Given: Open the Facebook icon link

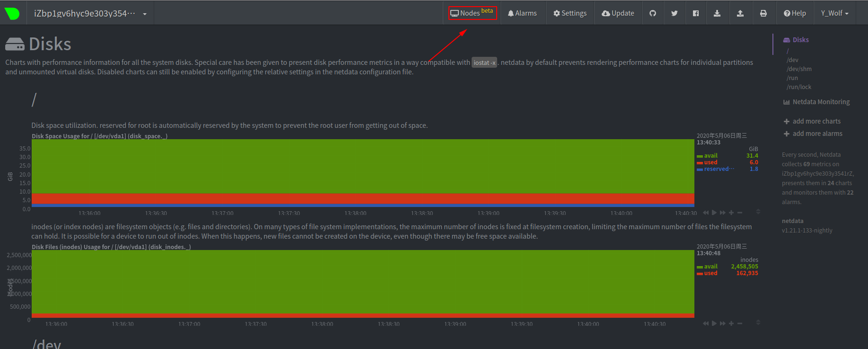Looking at the screenshot, I should [696, 13].
